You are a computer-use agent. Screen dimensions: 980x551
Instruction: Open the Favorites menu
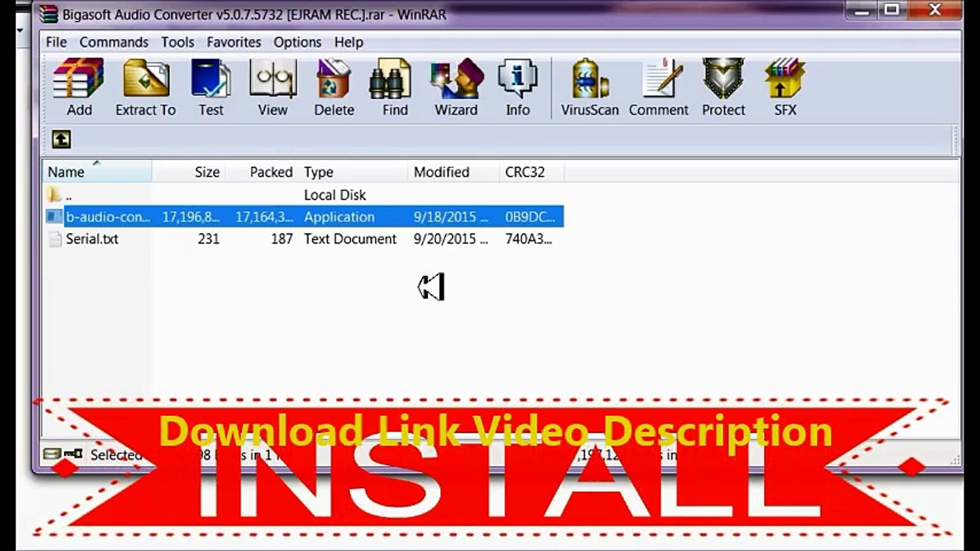tap(234, 42)
